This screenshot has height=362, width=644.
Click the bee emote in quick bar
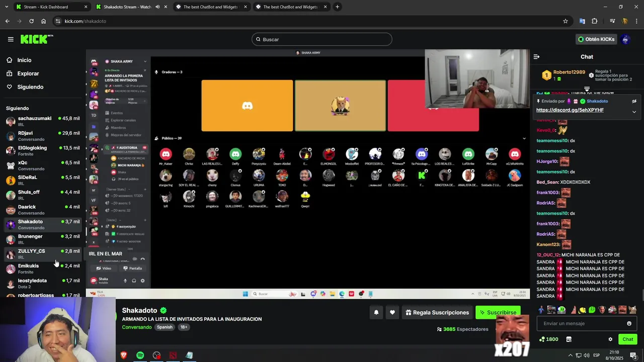coord(582,310)
